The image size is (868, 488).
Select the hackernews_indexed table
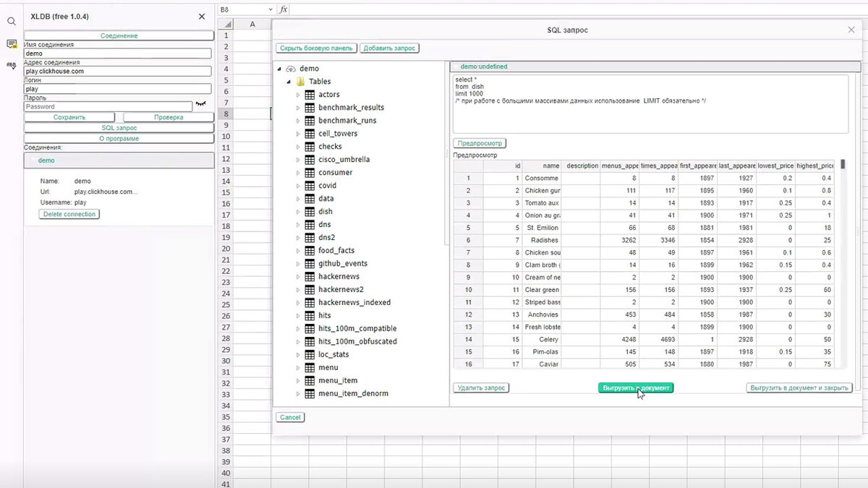(x=354, y=303)
